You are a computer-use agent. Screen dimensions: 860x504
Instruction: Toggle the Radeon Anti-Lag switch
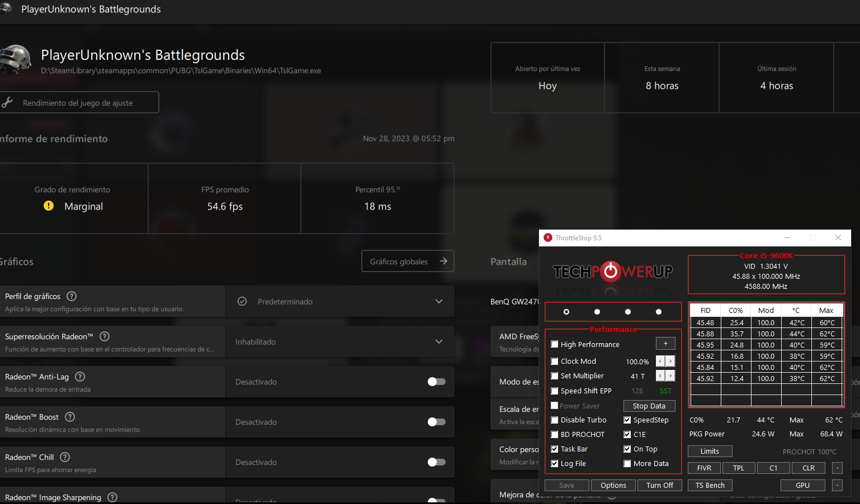[x=437, y=382]
